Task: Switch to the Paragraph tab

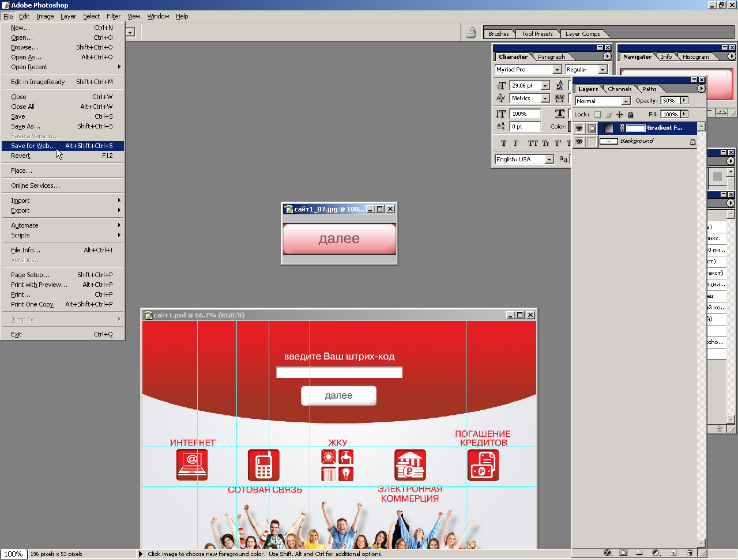Action: (552, 57)
